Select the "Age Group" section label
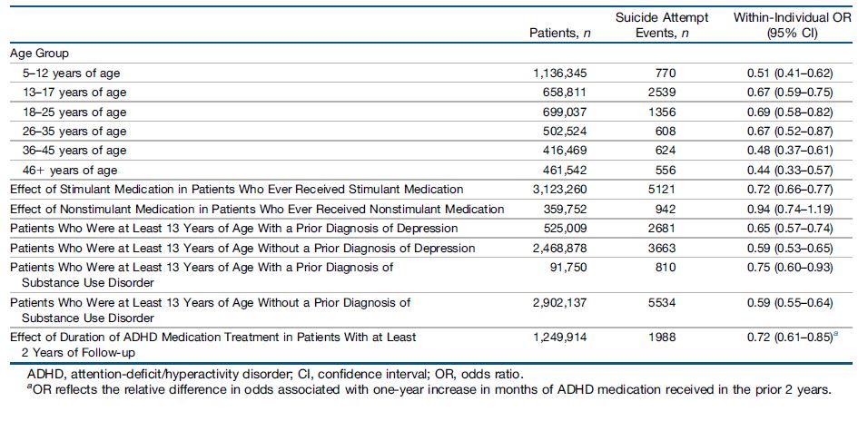Image resolution: width=868 pixels, height=421 pixels. click(39, 54)
